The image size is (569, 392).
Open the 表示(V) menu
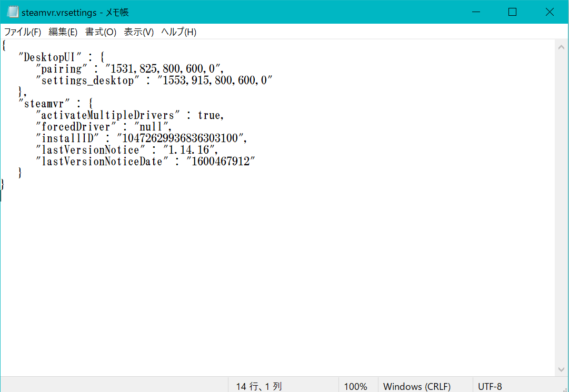pos(138,32)
